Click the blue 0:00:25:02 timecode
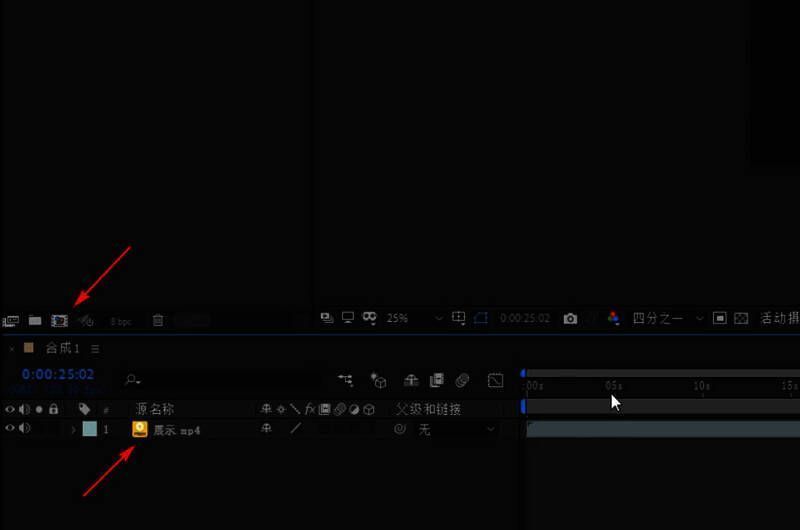Image resolution: width=800 pixels, height=530 pixels. coord(58,374)
